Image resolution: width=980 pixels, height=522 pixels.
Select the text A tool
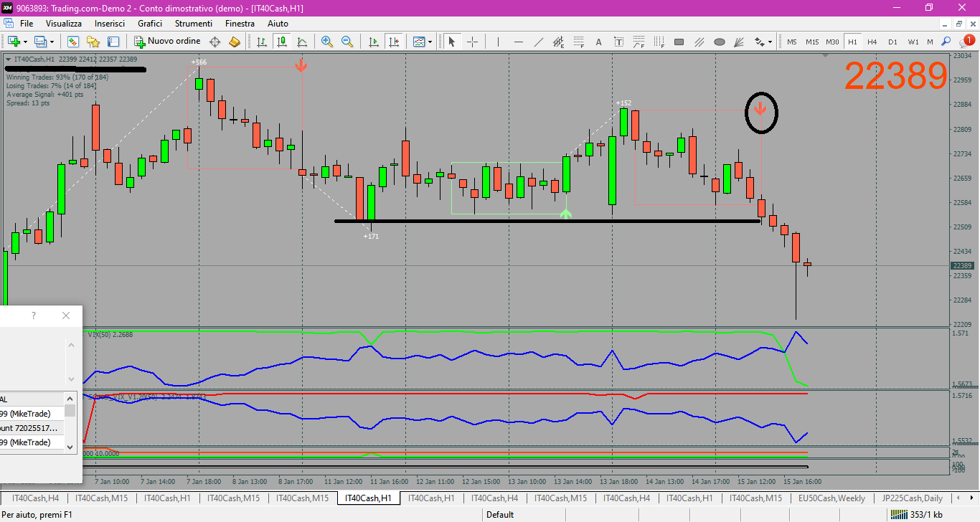point(598,42)
